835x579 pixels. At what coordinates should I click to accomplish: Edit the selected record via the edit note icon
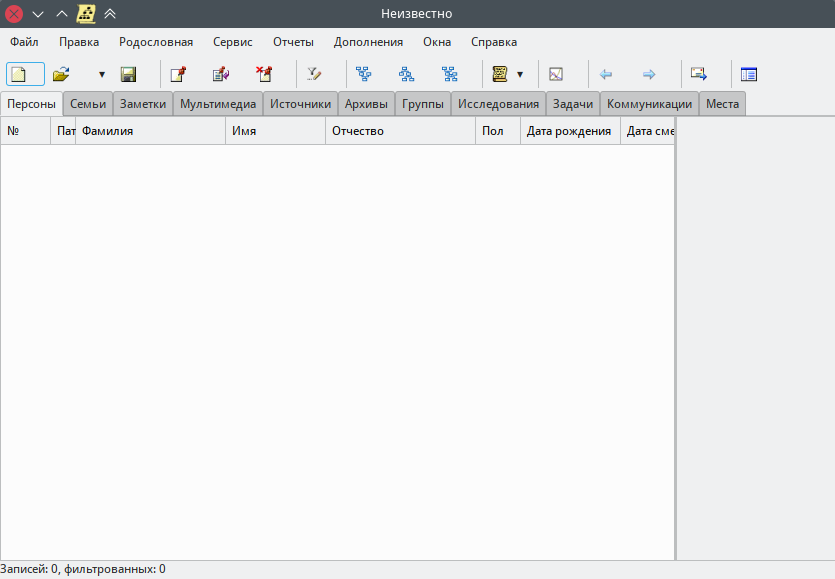click(x=221, y=74)
